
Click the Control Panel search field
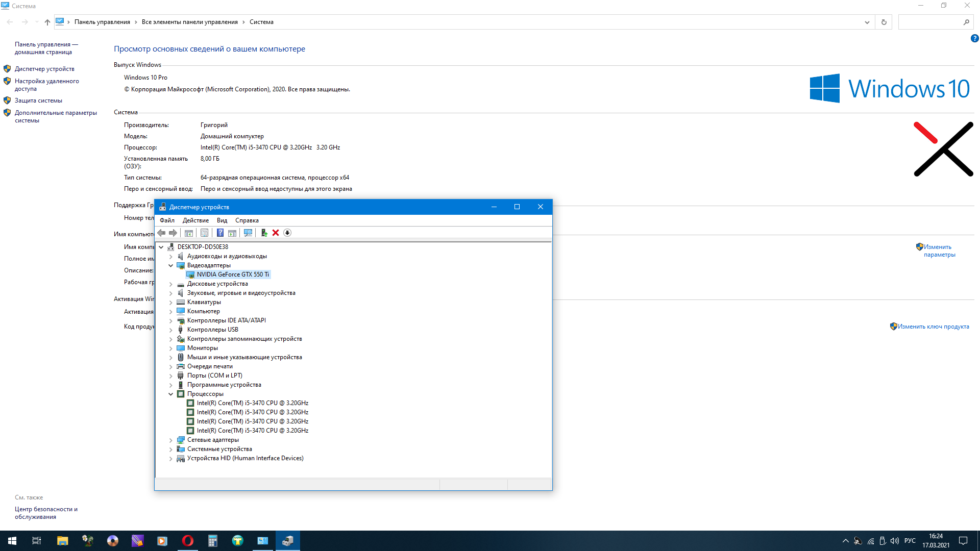[935, 22]
